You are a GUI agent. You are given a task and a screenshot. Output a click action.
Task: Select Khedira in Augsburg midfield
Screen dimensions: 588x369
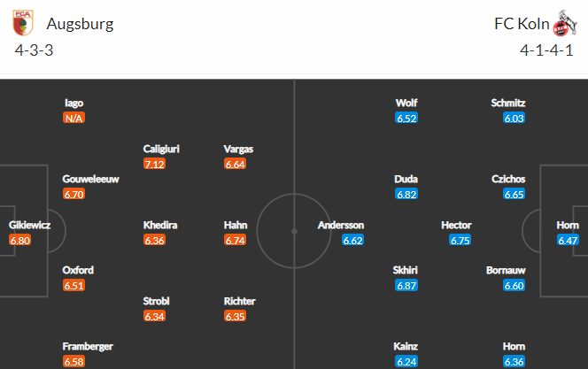point(160,225)
